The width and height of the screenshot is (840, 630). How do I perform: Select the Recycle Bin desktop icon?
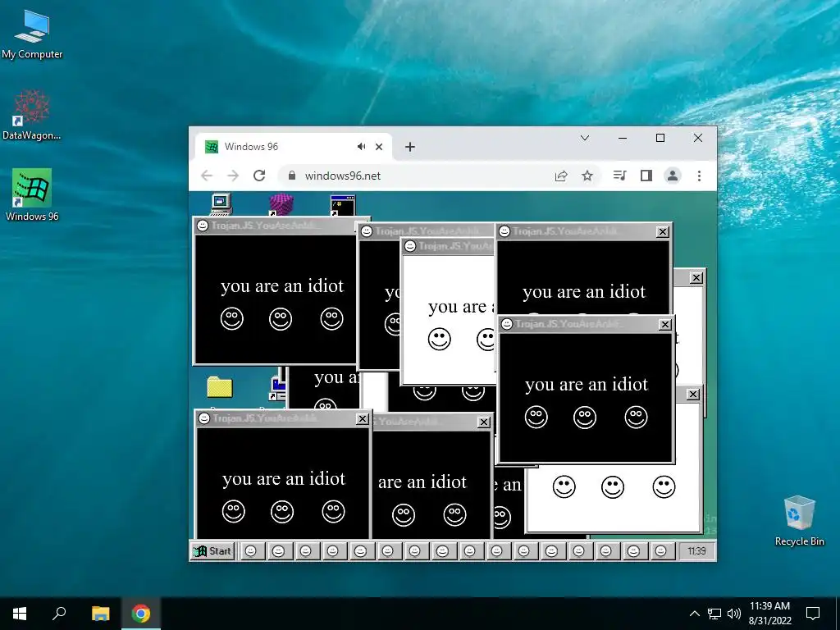tap(799, 521)
